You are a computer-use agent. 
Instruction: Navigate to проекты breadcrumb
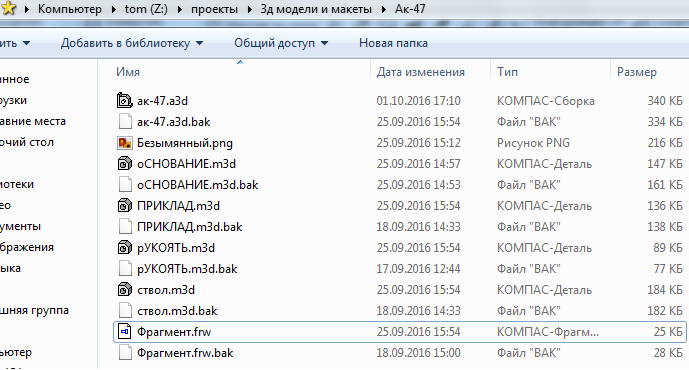pyautogui.click(x=214, y=9)
